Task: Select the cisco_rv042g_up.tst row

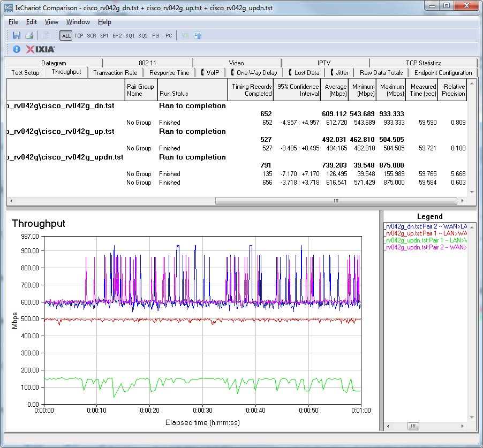Action: [x=237, y=132]
